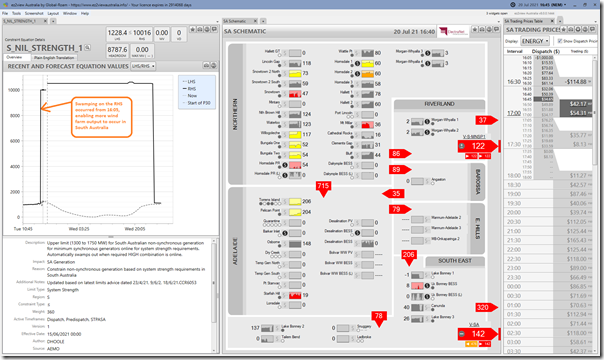Click the V-SA interconnector 142 flow indicator
Image resolution: width=604 pixels, height=360 pixels.
[x=478, y=334]
